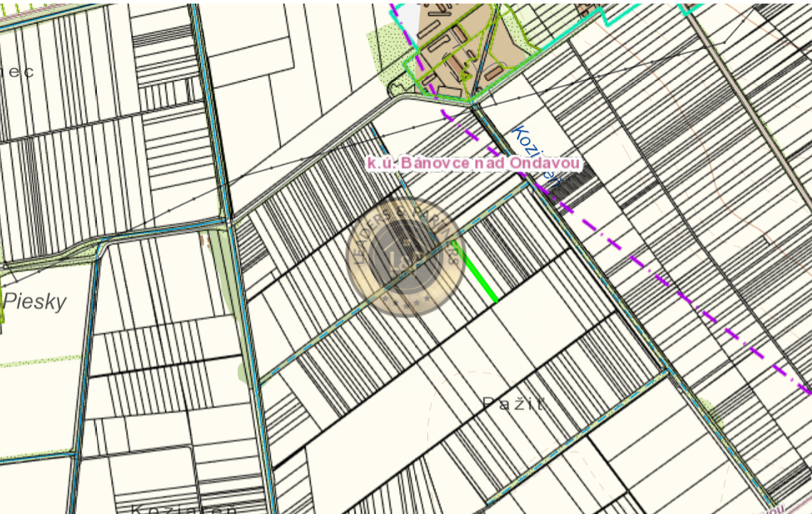
Task: Click the 'Piesky' locality label
Action: tap(35, 302)
